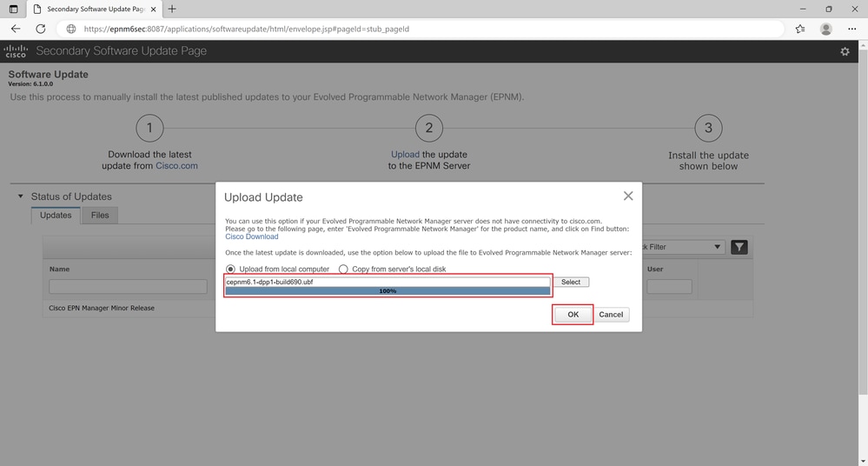The width and height of the screenshot is (868, 466).
Task: Open the tab actions menu icon
Action: [13, 9]
